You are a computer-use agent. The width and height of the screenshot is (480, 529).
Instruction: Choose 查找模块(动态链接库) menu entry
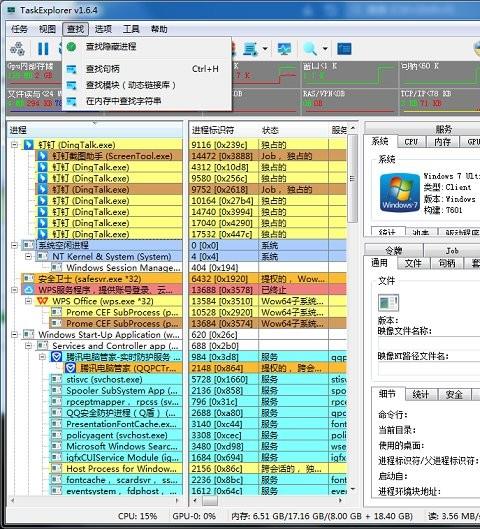click(x=147, y=85)
